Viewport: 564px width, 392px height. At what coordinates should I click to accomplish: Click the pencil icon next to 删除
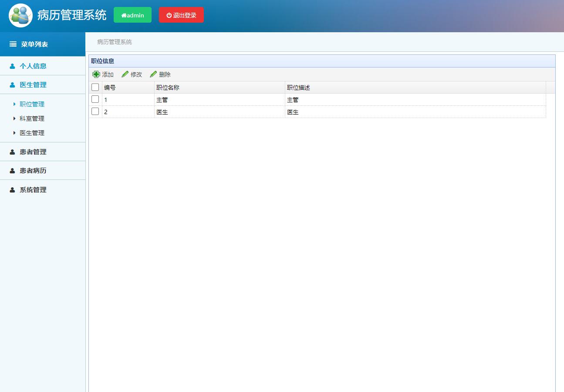pyautogui.click(x=153, y=74)
